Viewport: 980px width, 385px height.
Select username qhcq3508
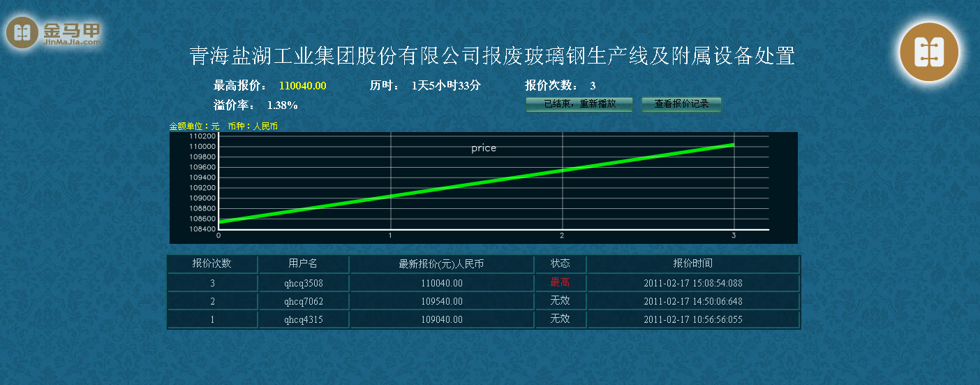[304, 284]
